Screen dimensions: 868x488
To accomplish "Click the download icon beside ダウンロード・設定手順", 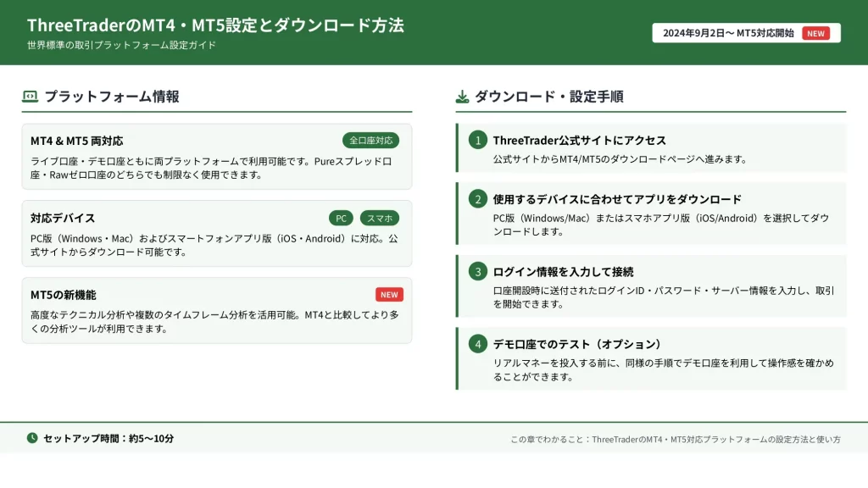I will (462, 97).
